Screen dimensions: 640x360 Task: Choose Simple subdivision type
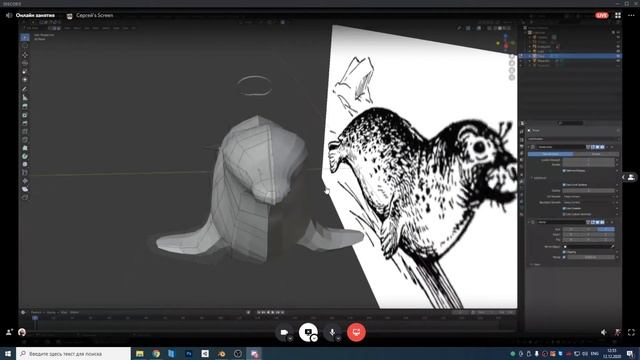pos(596,154)
